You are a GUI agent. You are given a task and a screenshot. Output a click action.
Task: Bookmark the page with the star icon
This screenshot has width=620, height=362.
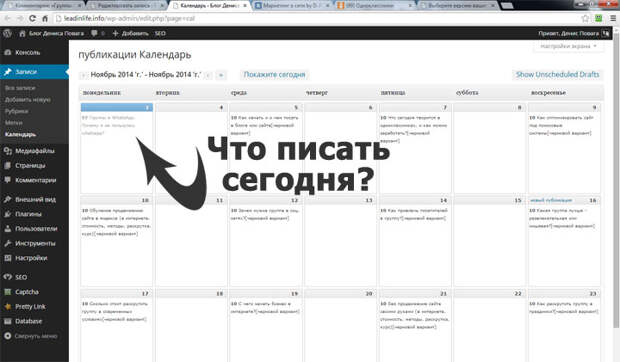click(585, 18)
